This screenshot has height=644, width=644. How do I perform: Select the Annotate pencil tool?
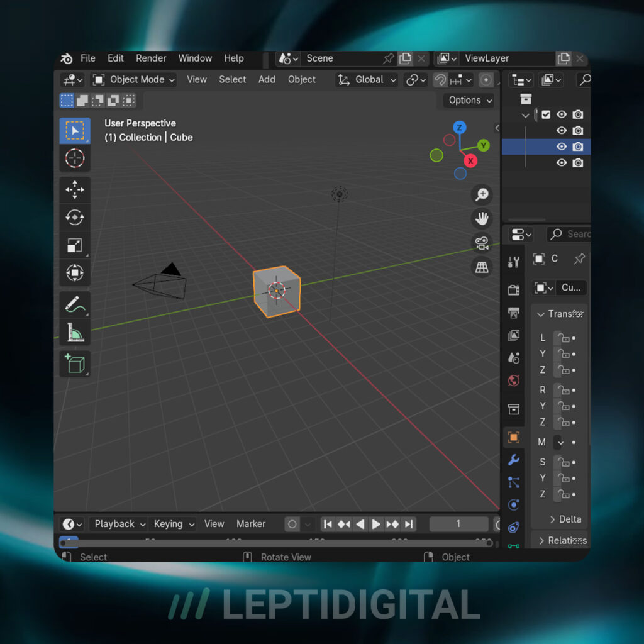click(x=75, y=305)
